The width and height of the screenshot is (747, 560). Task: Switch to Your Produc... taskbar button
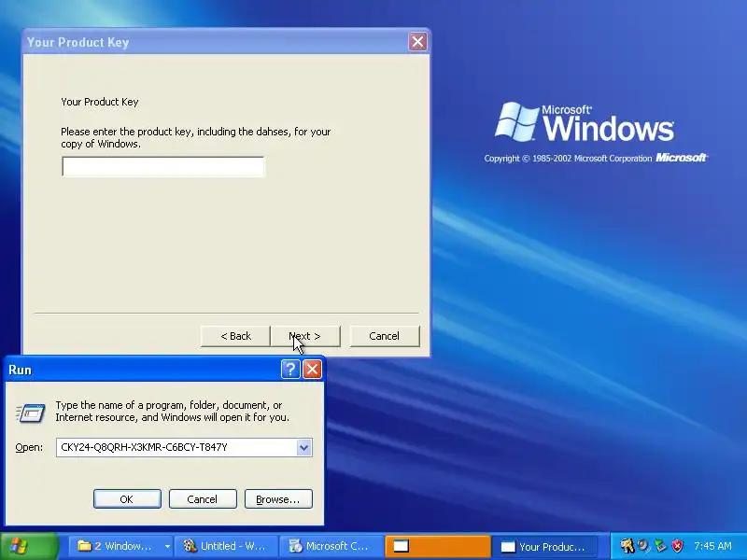point(543,546)
